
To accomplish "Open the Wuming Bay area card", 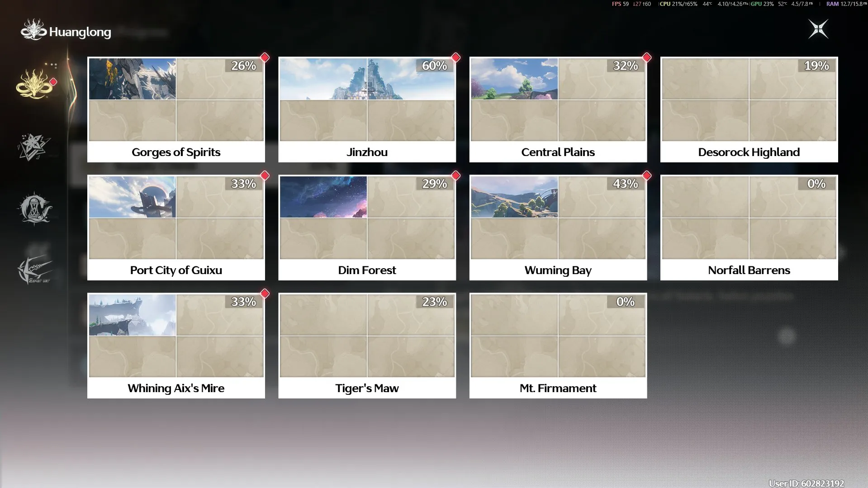I will click(558, 227).
